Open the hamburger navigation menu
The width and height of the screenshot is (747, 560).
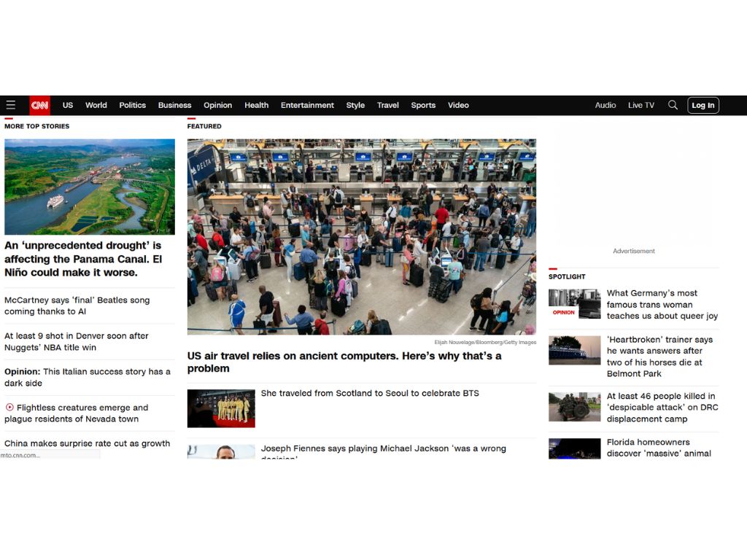click(x=11, y=105)
